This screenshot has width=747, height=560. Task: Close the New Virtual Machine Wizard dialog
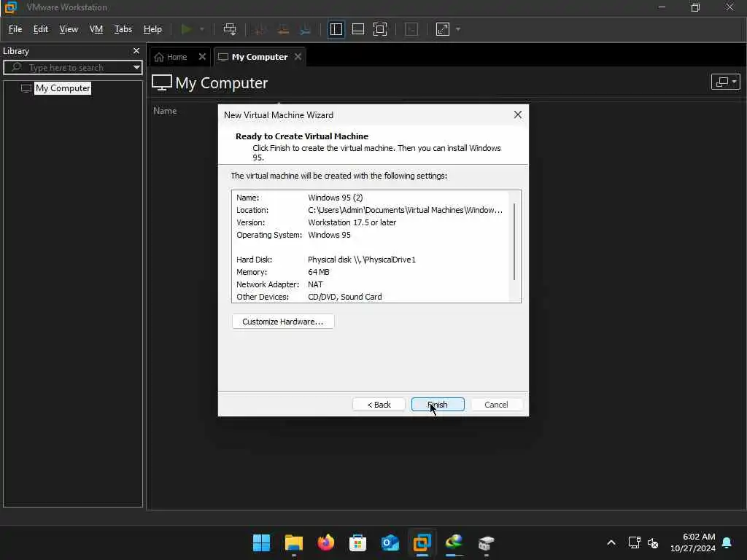tap(518, 114)
